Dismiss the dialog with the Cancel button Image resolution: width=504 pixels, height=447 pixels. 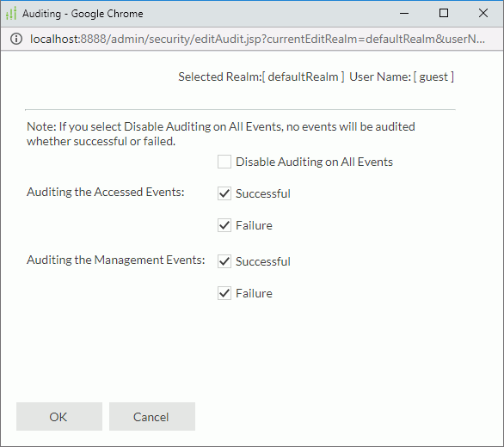tap(152, 416)
